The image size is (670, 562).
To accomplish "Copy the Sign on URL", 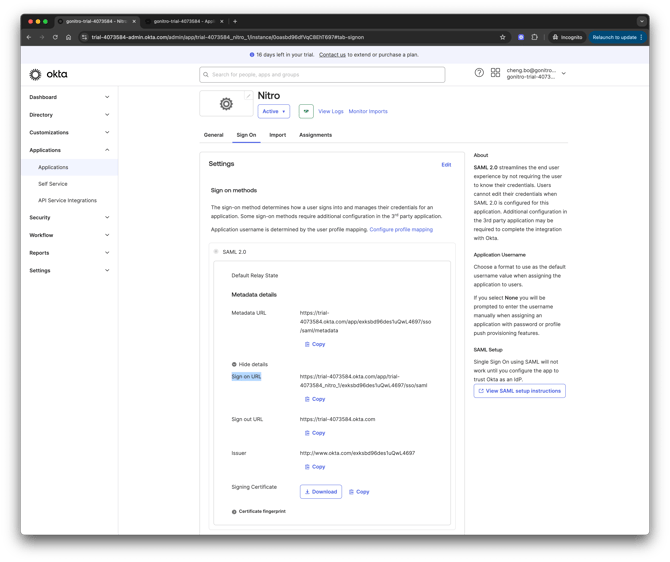I will (x=315, y=399).
